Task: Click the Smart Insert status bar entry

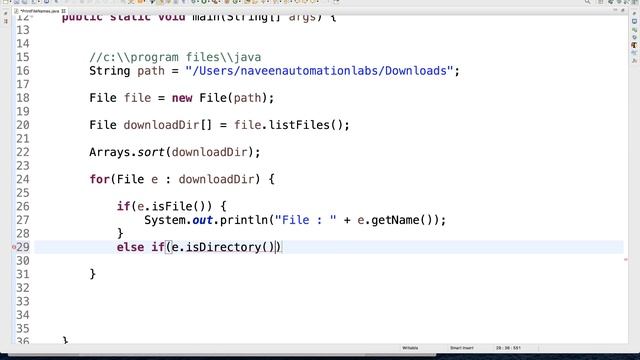Action: click(462, 348)
